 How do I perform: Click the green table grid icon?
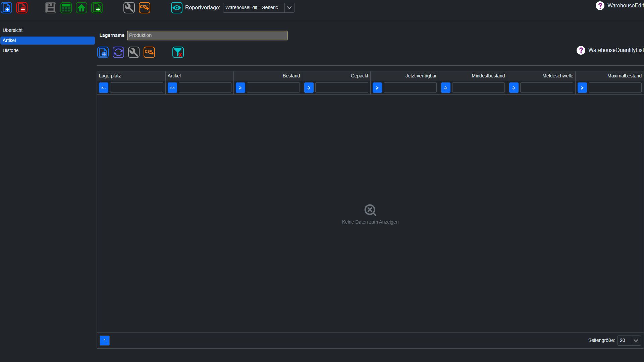[x=66, y=7]
